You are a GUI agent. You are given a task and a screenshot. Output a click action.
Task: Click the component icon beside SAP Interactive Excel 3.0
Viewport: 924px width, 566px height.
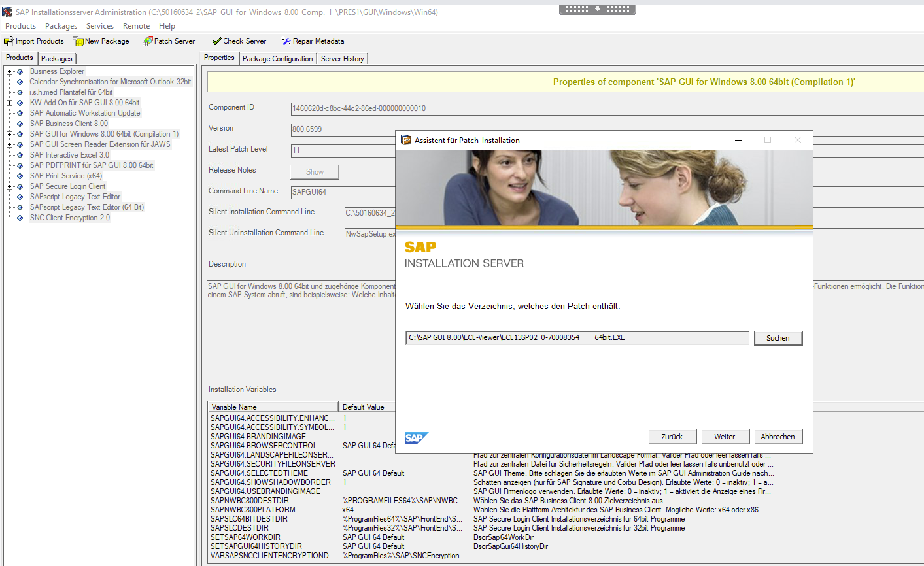20,155
